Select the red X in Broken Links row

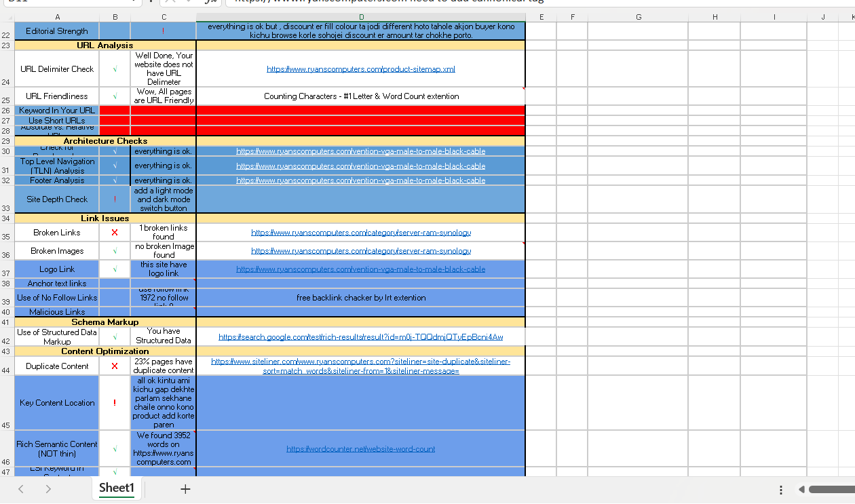pyautogui.click(x=115, y=233)
